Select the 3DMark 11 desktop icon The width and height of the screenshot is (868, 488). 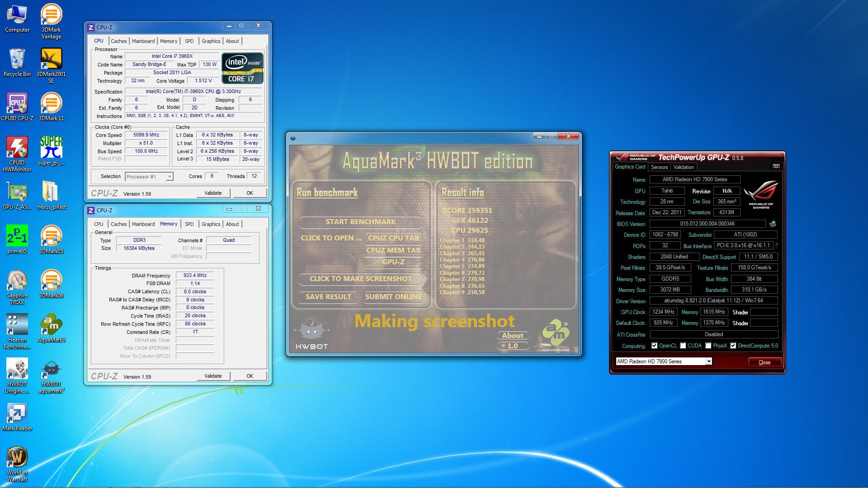click(51, 107)
